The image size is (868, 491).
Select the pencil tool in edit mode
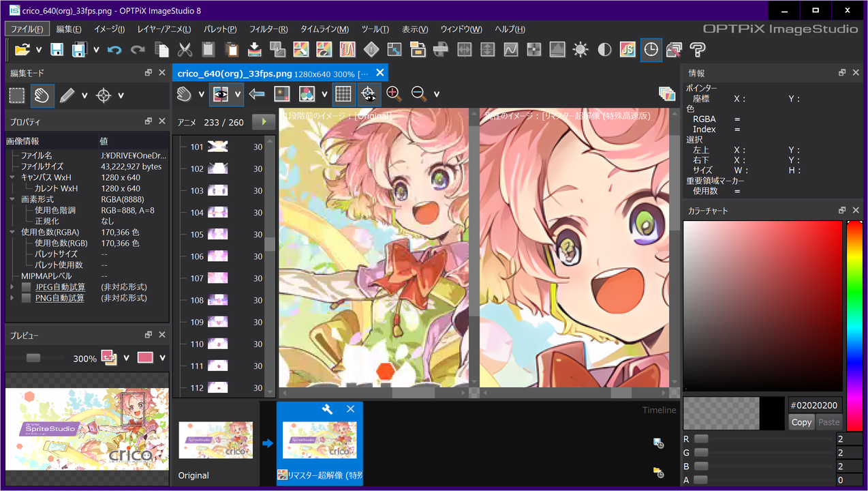pyautogui.click(x=66, y=95)
